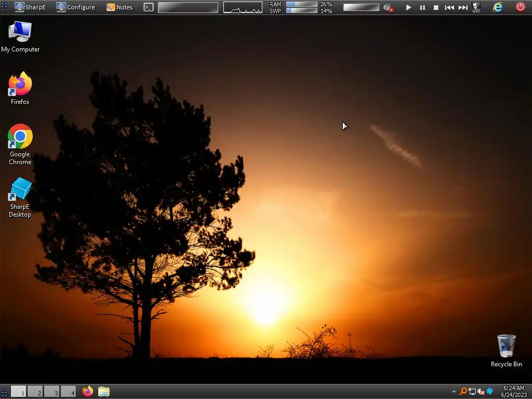Open My Computer desktop icon

pos(20,37)
